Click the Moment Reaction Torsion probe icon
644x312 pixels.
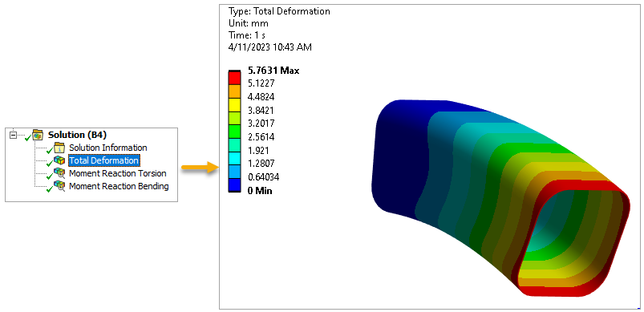tap(59, 173)
